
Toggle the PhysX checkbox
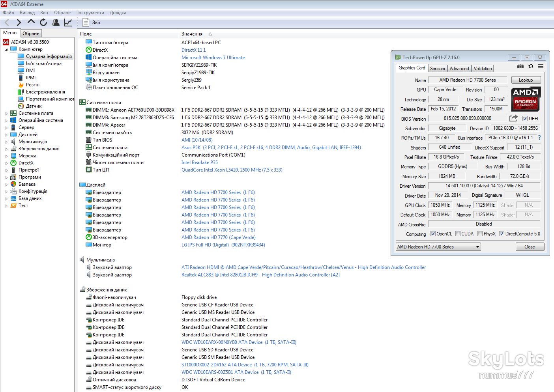(480, 234)
